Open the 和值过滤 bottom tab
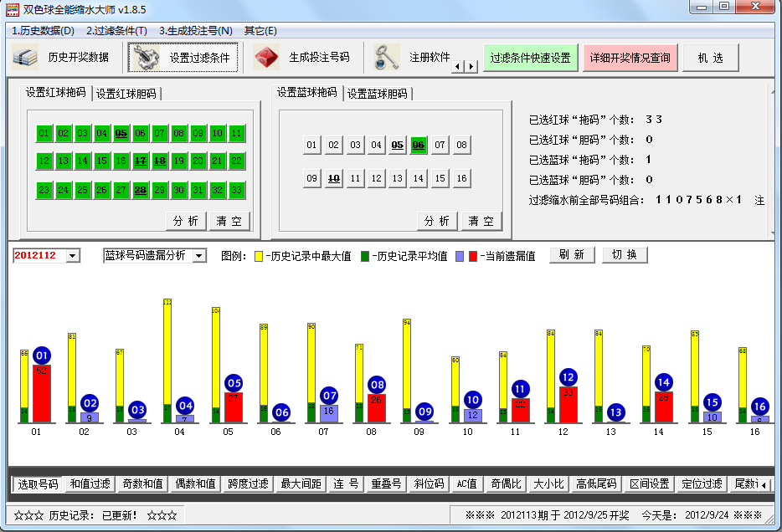The height and width of the screenshot is (532, 782). point(90,483)
